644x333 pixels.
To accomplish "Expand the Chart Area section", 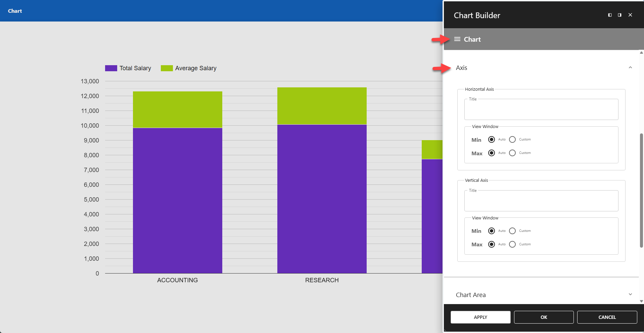I will click(x=630, y=294).
